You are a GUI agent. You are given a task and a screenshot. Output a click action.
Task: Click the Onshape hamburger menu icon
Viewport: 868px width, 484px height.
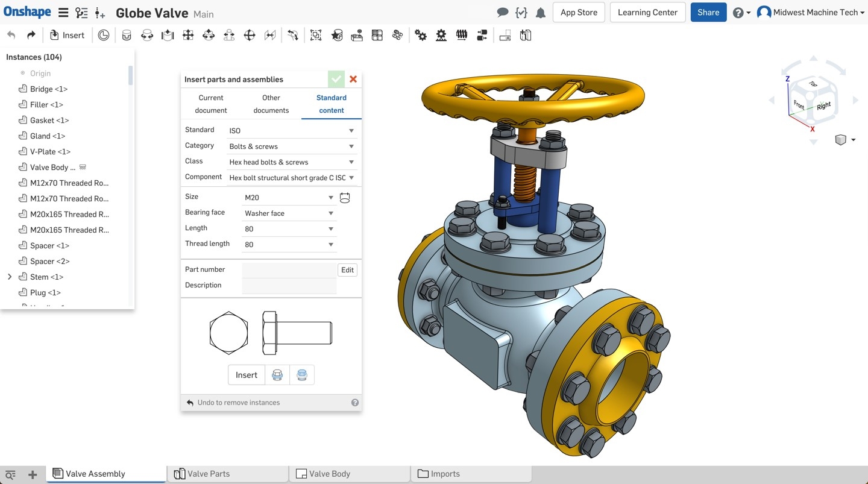tap(63, 13)
